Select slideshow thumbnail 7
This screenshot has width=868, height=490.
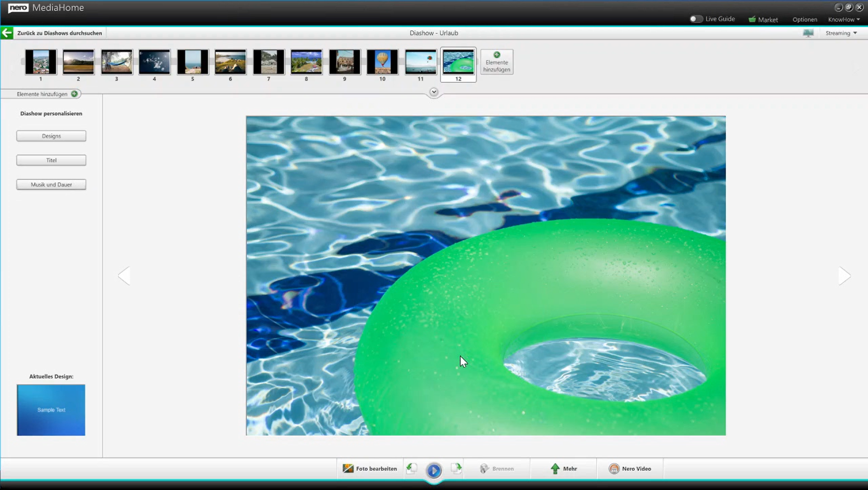[269, 62]
